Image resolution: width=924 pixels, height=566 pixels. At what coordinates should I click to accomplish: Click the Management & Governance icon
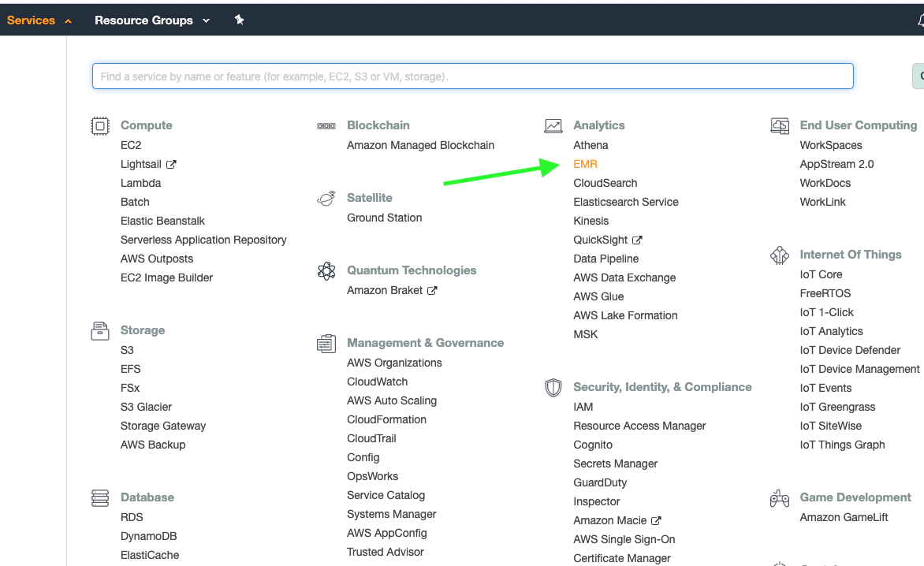coord(326,344)
